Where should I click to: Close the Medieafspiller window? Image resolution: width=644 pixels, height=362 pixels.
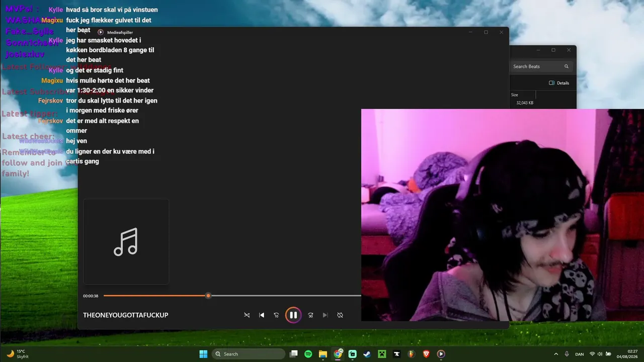tap(501, 32)
